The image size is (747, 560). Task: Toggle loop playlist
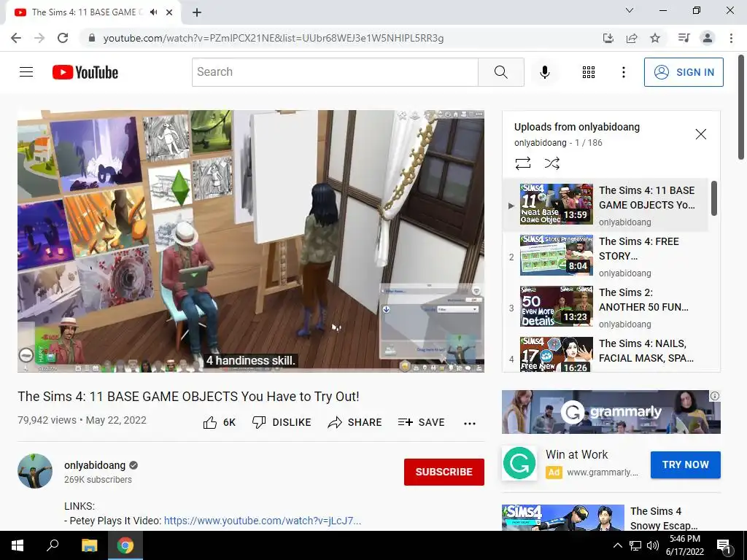click(522, 163)
